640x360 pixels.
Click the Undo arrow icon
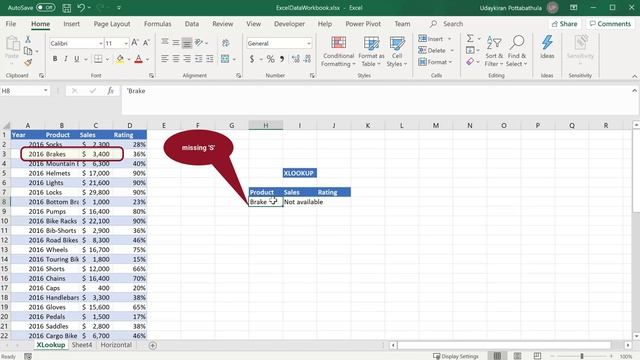(x=81, y=7)
